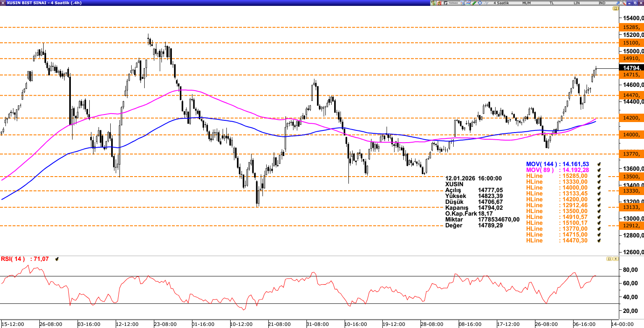Viewport: 644px width, 328px height.
Task: Click the blue move crosshair icon
Action: 480,3
